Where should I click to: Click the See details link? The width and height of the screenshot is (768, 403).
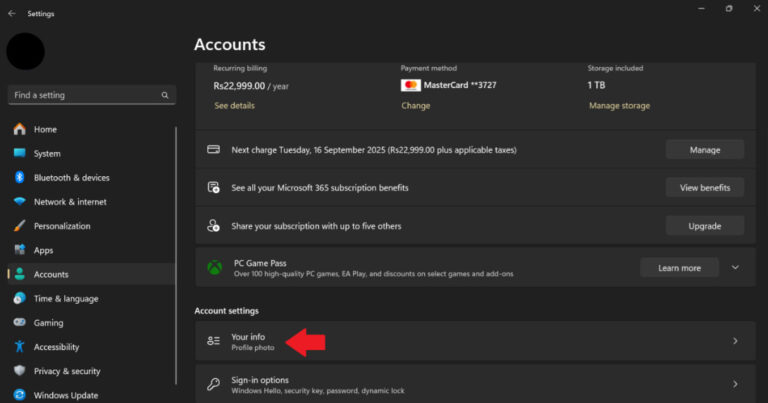[x=234, y=106]
